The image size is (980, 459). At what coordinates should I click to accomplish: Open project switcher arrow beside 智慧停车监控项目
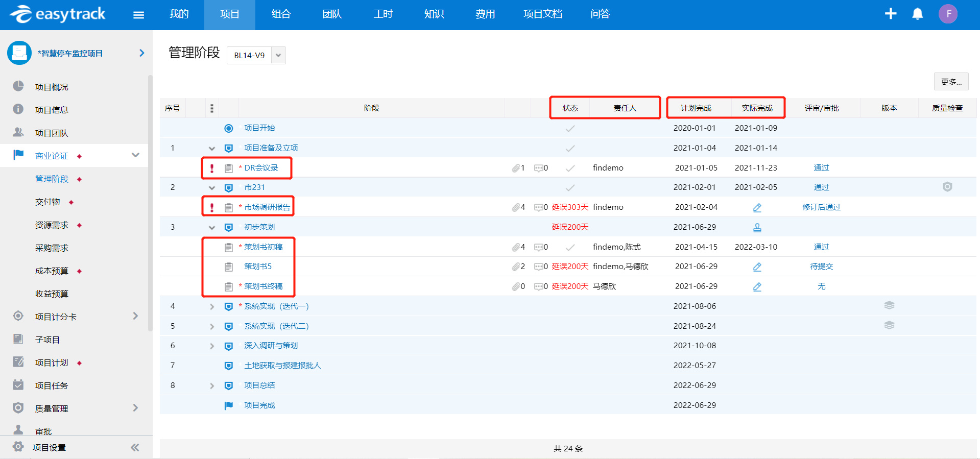click(x=142, y=53)
